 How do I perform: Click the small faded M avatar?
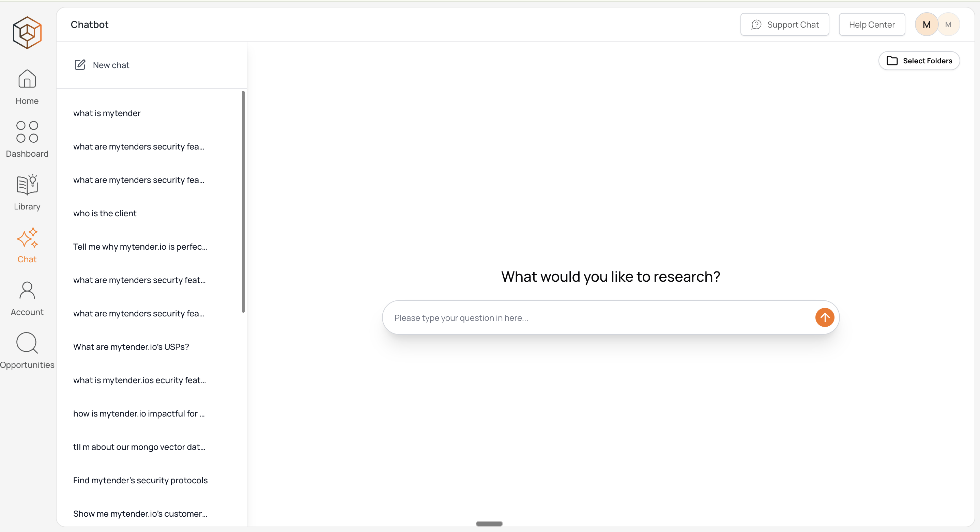[x=948, y=25]
